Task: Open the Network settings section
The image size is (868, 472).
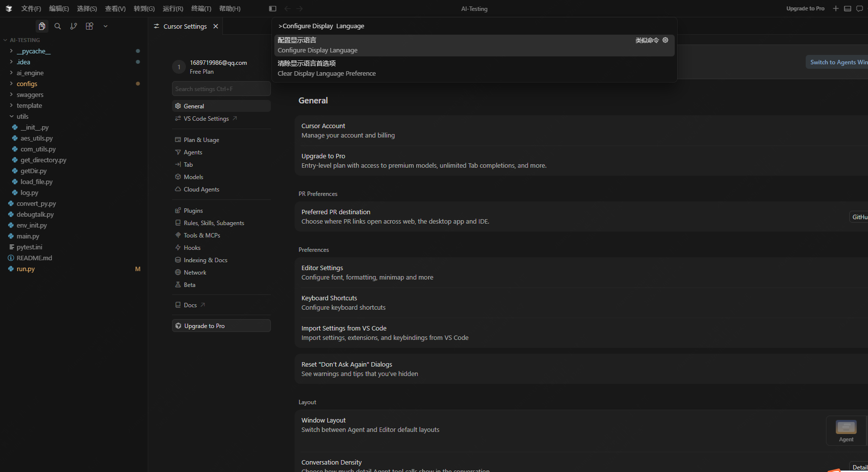Action: [221, 273]
